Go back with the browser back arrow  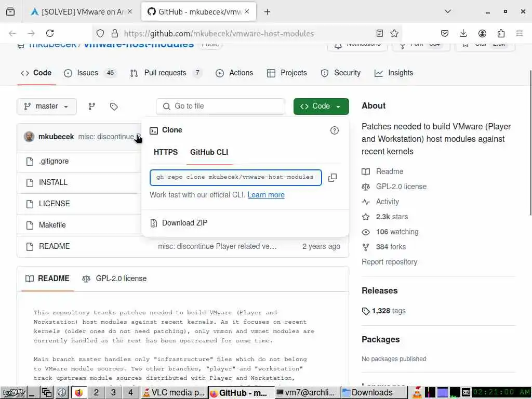[12, 33]
